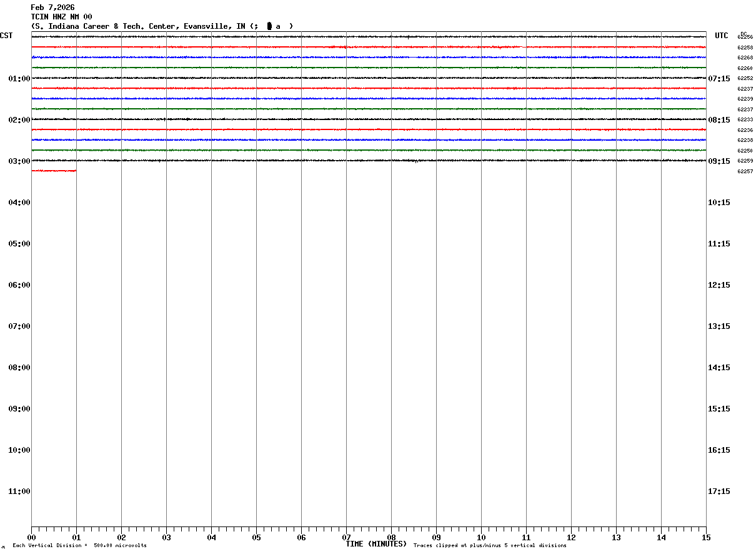Viewport: 756px width, 554px height.
Task: Click minute axis label '01'
Action: pos(76,538)
